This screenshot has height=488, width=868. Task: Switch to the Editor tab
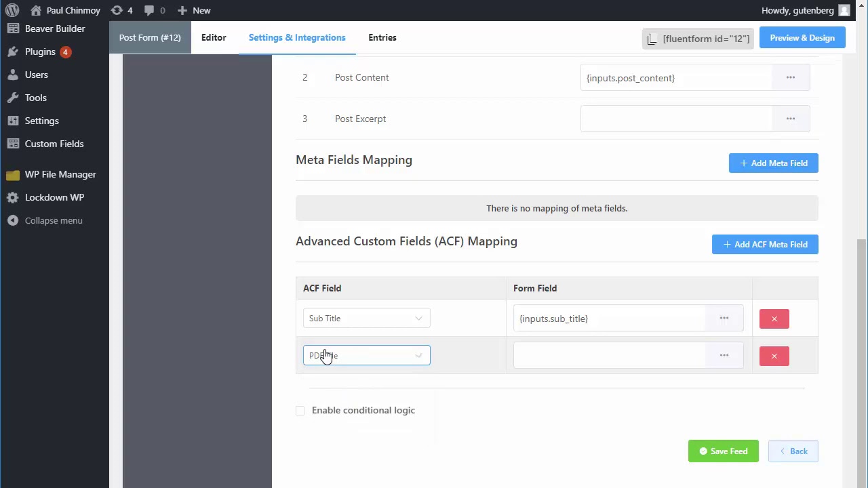click(x=214, y=37)
